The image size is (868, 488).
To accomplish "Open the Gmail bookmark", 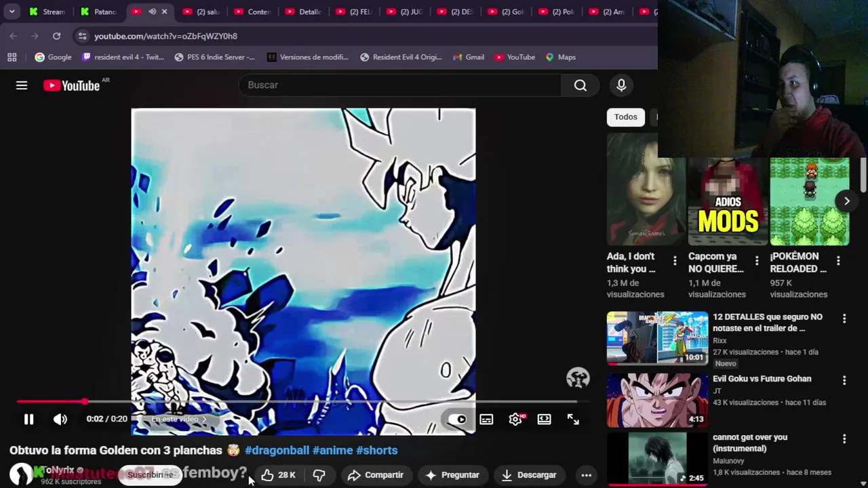I will pyautogui.click(x=468, y=58).
